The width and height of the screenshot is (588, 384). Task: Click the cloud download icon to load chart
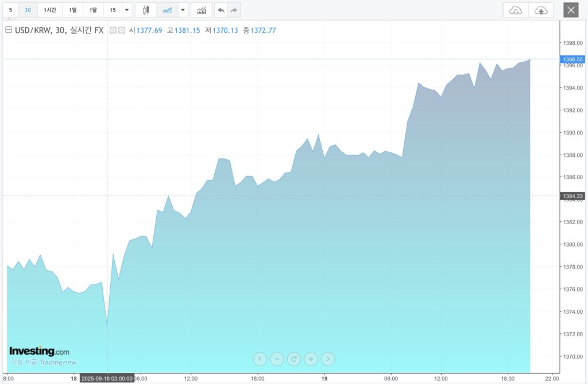pyautogui.click(x=516, y=10)
